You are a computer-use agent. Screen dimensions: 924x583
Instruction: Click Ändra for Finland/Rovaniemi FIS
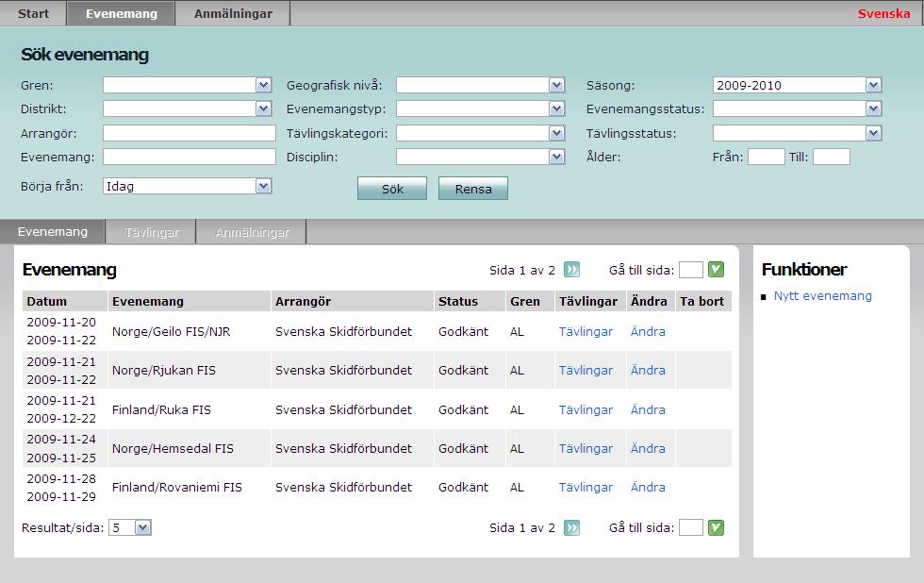[x=648, y=488]
